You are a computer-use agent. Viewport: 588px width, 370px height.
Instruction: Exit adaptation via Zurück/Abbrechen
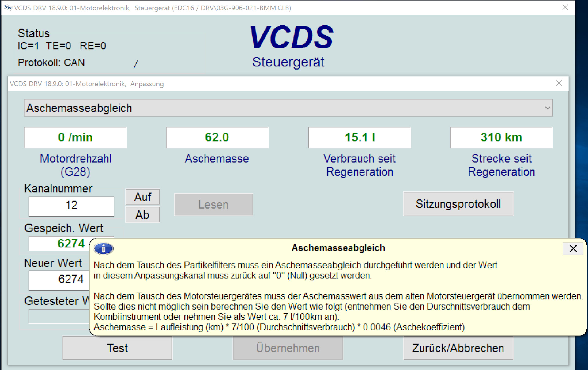tap(458, 348)
